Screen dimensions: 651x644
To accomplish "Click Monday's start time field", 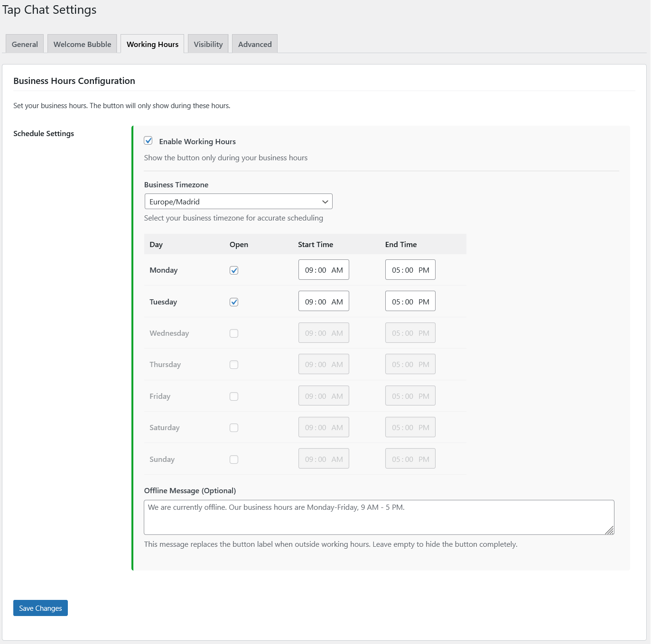I will (324, 269).
